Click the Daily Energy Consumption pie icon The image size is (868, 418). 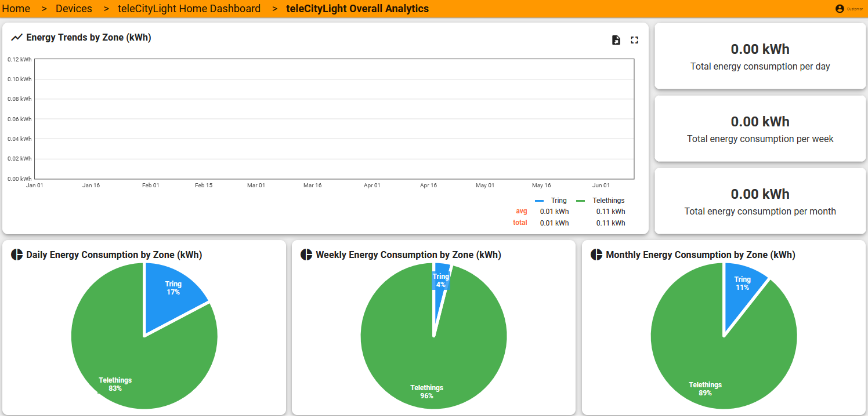pyautogui.click(x=17, y=255)
